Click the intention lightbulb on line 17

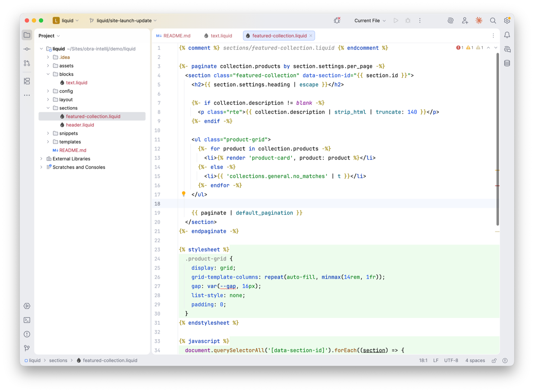tap(184, 194)
